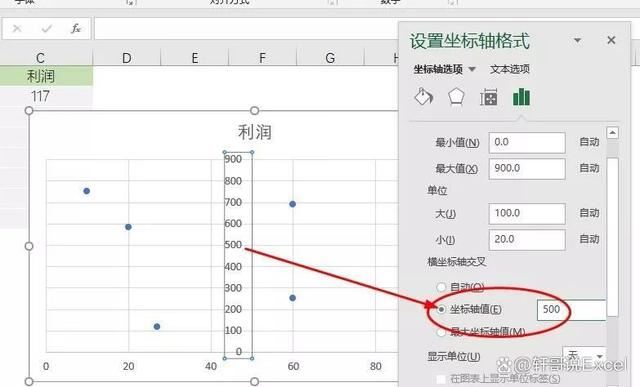Open the task pane options arrow
Image resolution: width=640 pixels, height=387 pixels.
pos(577,40)
